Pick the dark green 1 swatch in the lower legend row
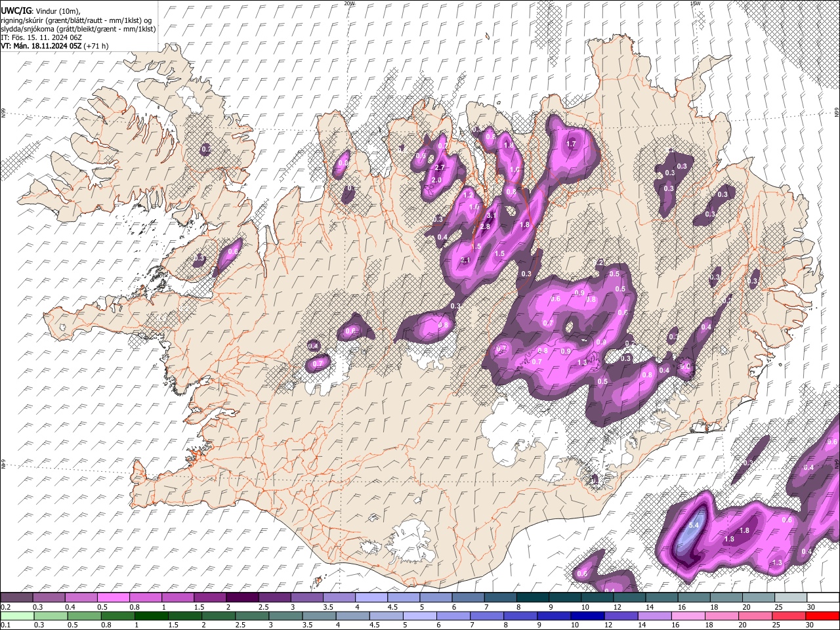Image resolution: width=840 pixels, height=630 pixels. pos(152,616)
